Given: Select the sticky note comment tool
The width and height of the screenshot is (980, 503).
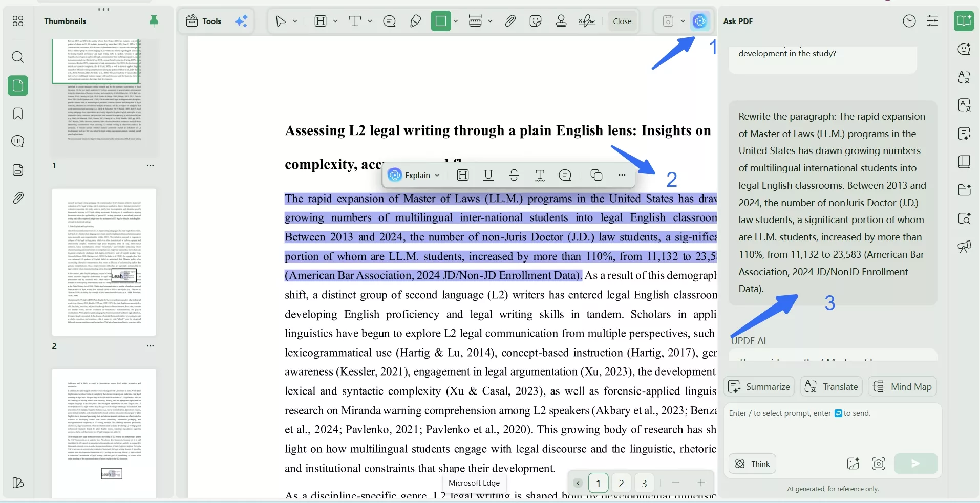Looking at the screenshot, I should (390, 21).
